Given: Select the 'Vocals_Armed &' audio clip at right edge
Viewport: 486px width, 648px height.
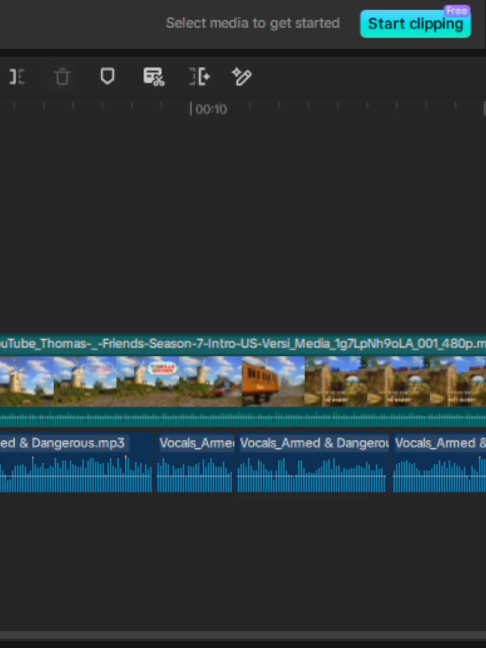Looking at the screenshot, I should coord(439,463).
